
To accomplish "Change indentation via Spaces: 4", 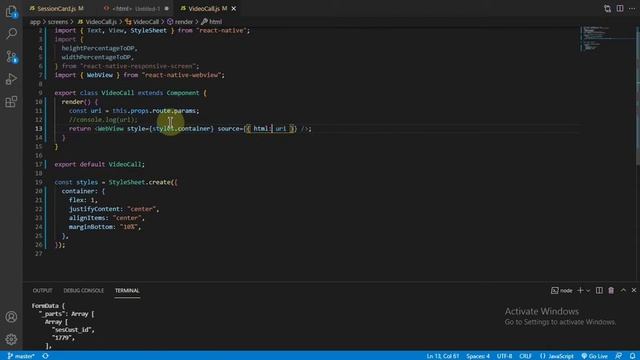I will tap(478, 356).
